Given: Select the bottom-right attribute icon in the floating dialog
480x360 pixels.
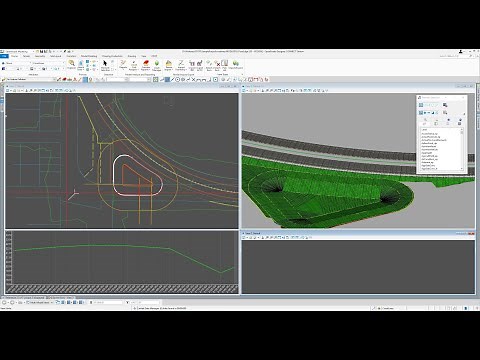Looking at the screenshot, I should tap(459, 124).
